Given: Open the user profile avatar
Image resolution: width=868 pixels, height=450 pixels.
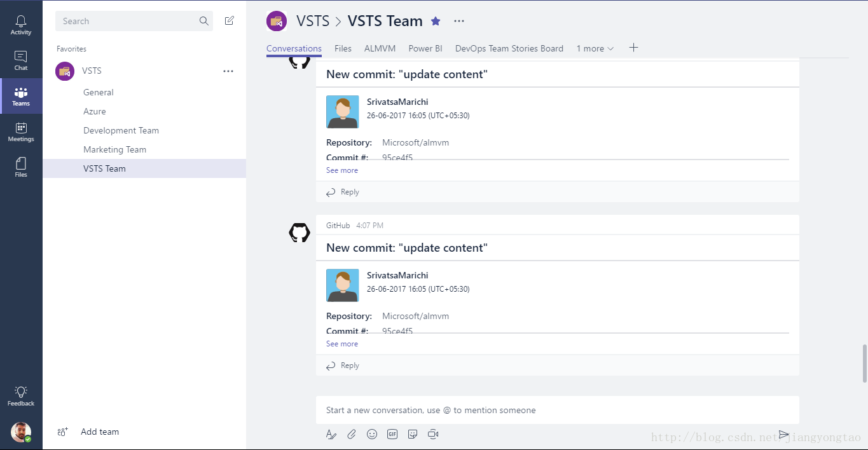Looking at the screenshot, I should 21,432.
